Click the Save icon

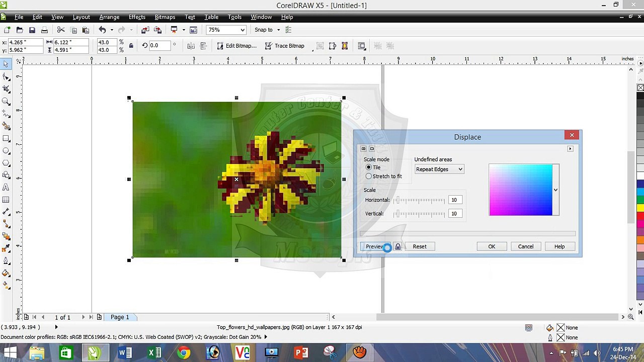pyautogui.click(x=32, y=30)
